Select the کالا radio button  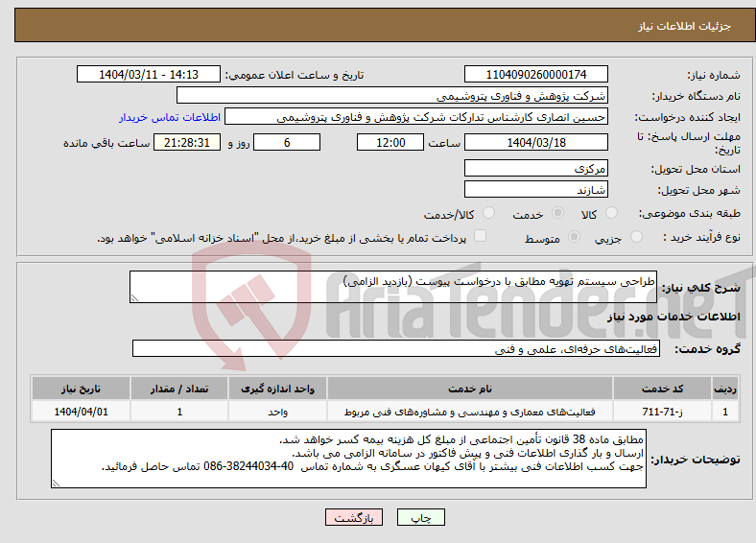(x=611, y=213)
